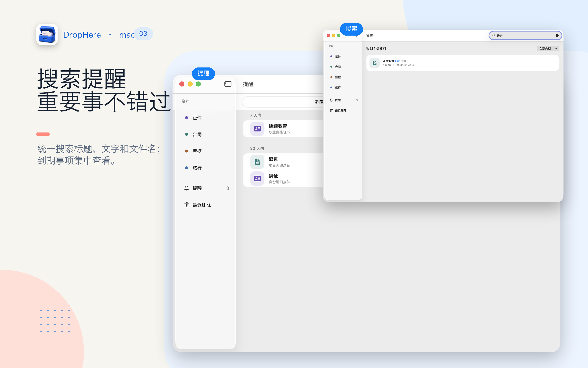Open the 换证 reminder ID card icon
The height and width of the screenshot is (368, 588).
click(x=257, y=178)
